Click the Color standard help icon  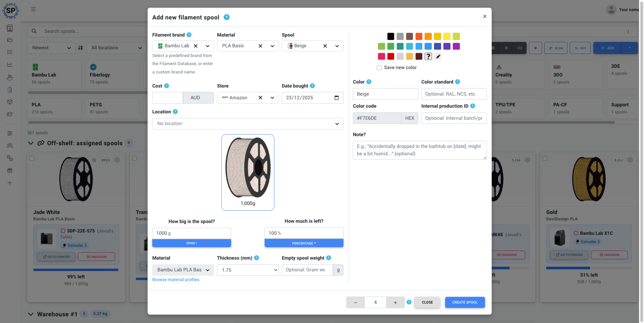pyautogui.click(x=458, y=82)
